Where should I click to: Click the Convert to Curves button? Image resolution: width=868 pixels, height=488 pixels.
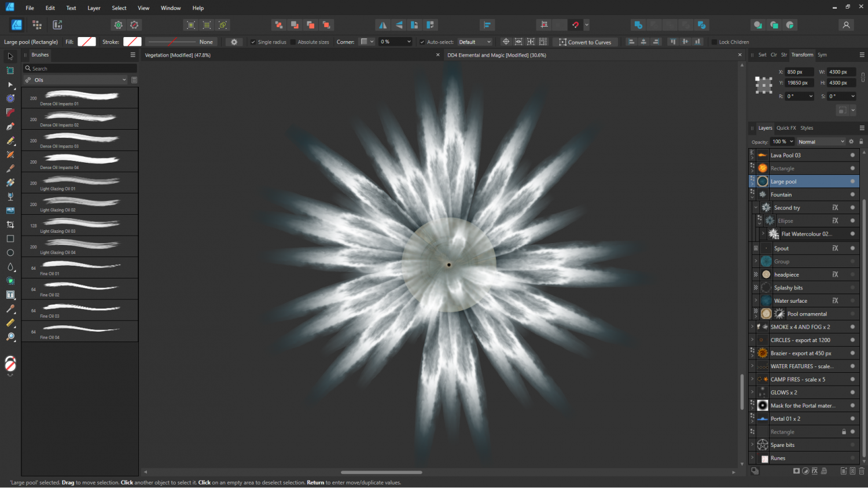point(585,42)
